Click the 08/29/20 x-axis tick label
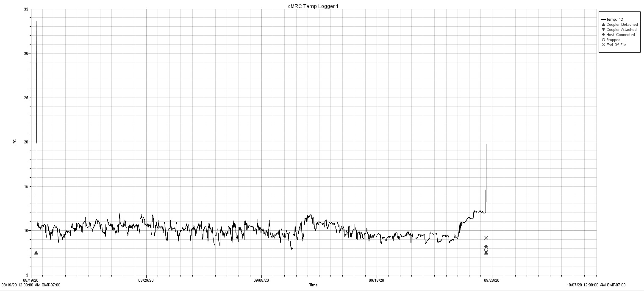644x291 pixels. pyautogui.click(x=146, y=280)
